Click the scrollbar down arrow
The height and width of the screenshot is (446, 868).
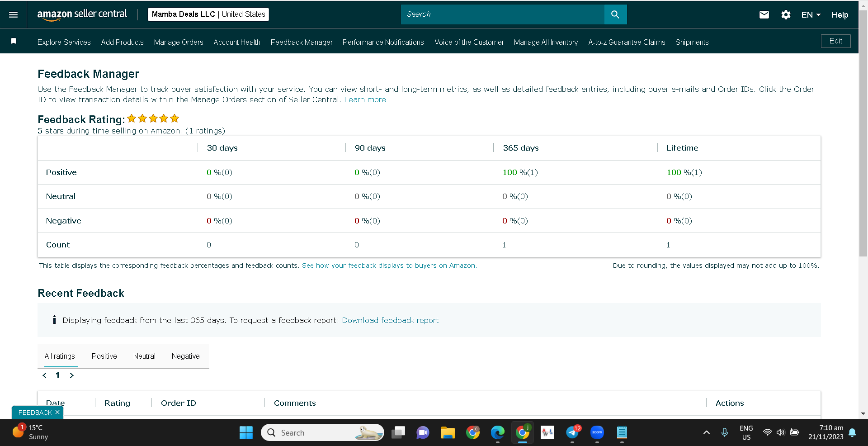pos(863,414)
